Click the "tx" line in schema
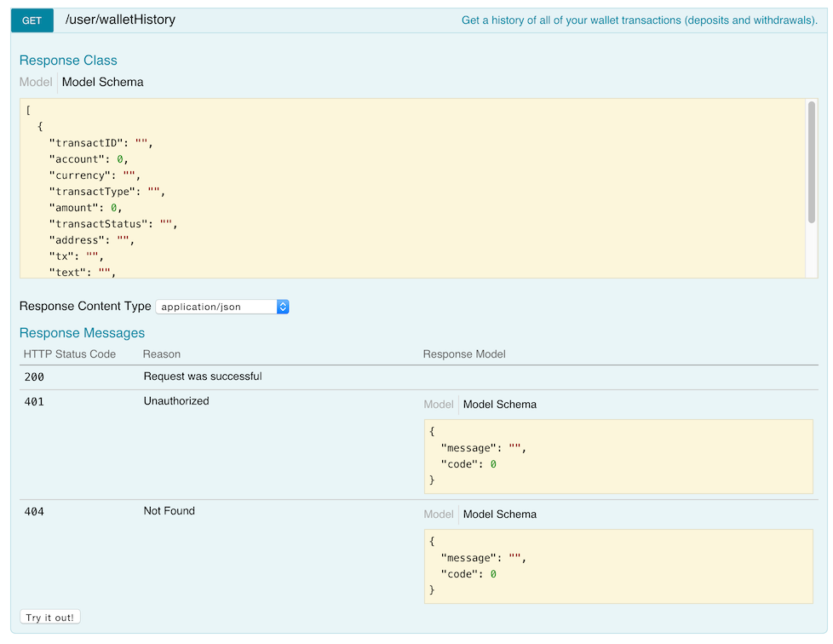The height and width of the screenshot is (644, 833). pyautogui.click(x=76, y=256)
